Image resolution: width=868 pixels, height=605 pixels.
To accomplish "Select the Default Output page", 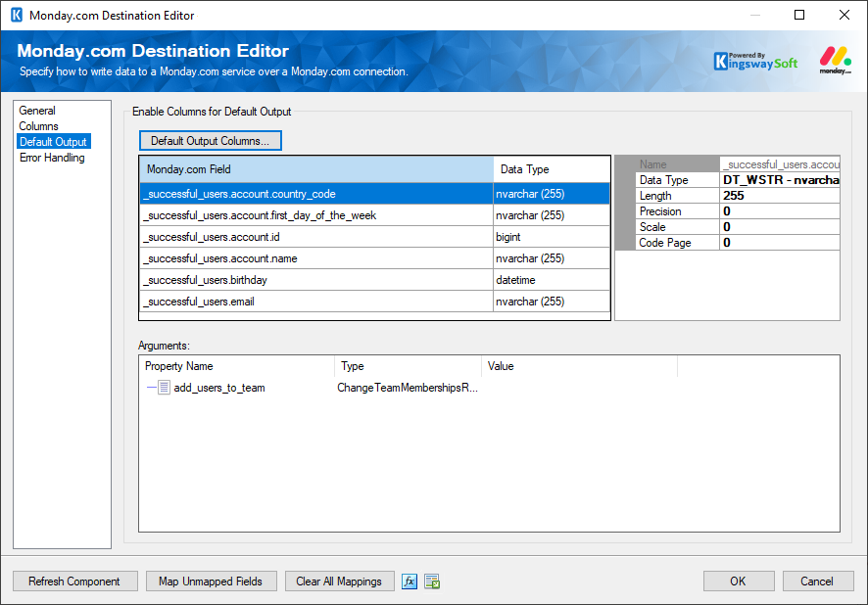I will [53, 142].
